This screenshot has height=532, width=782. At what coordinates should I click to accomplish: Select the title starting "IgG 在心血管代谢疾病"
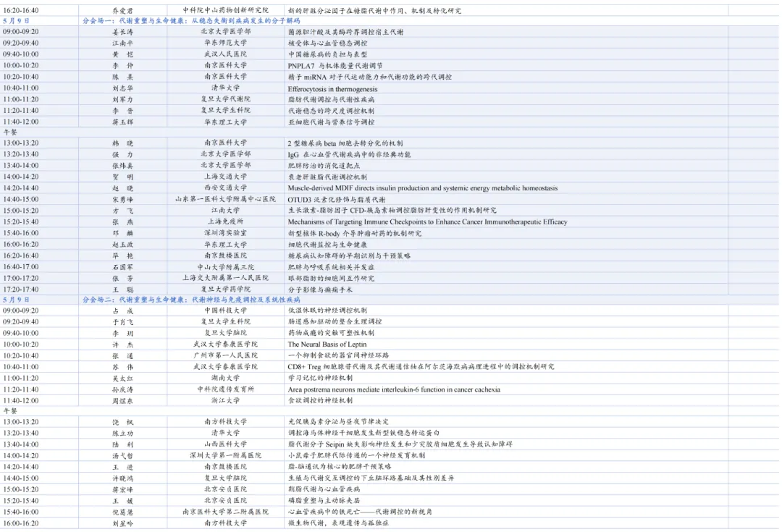tap(349, 155)
